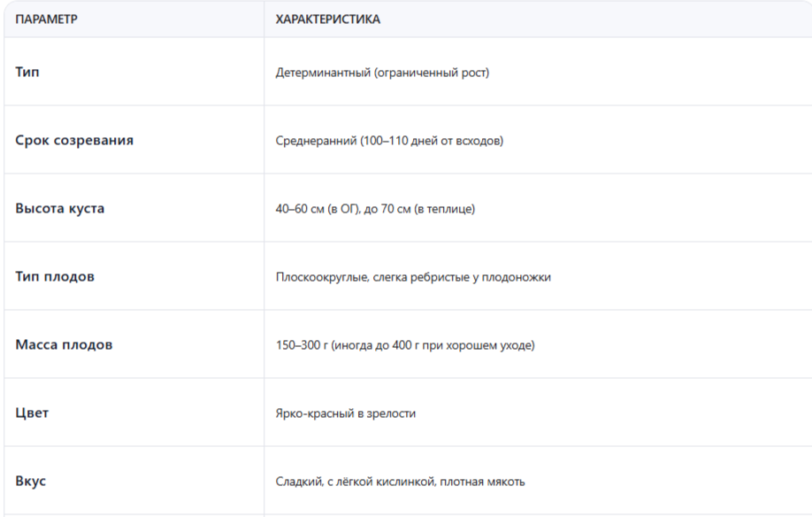
Task: Click the taste value starting with Сладкий
Action: pos(401,482)
